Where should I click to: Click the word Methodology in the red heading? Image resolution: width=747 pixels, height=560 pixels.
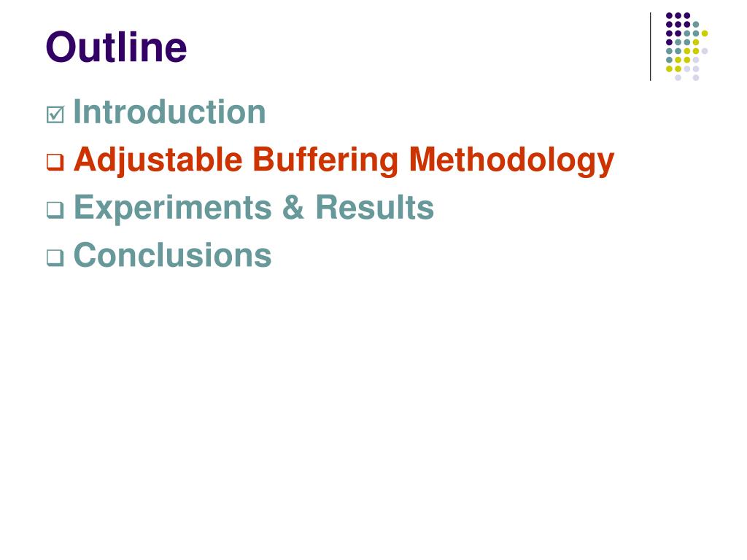511,161
